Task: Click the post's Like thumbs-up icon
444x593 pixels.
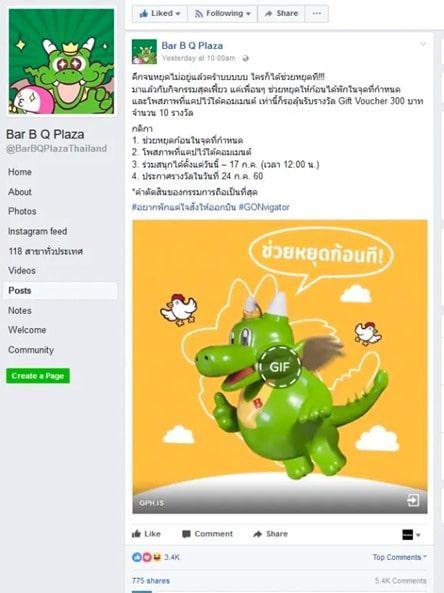Action: [136, 534]
